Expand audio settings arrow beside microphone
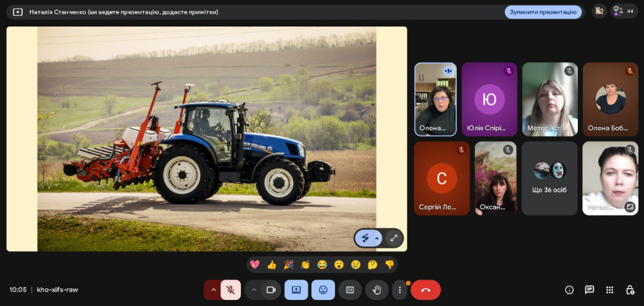644x306 pixels. click(x=213, y=290)
